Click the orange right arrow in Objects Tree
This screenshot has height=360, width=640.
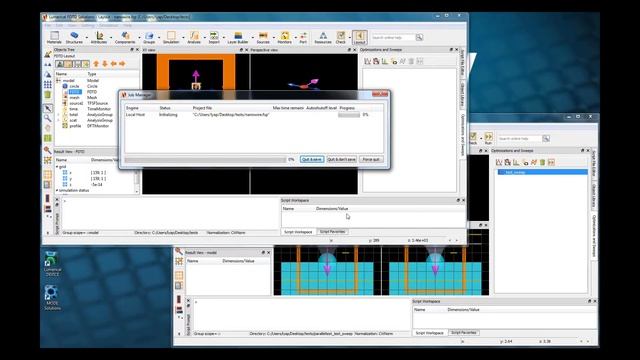pyautogui.click(x=122, y=64)
